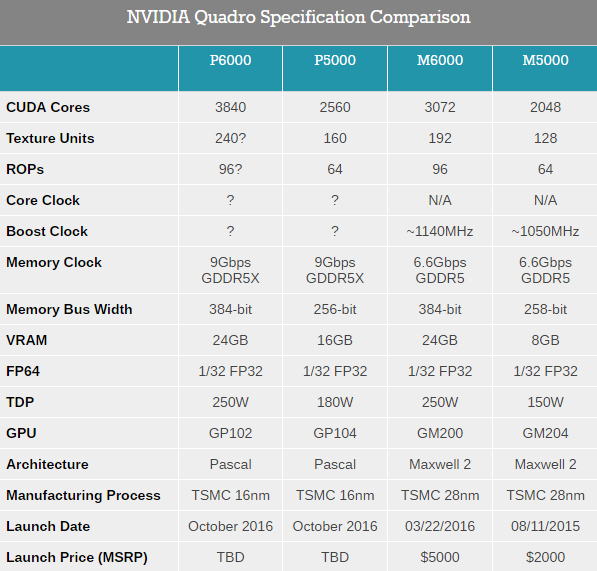This screenshot has height=571, width=597.
Task: Click the 2048 CUDA cores value
Action: click(545, 107)
